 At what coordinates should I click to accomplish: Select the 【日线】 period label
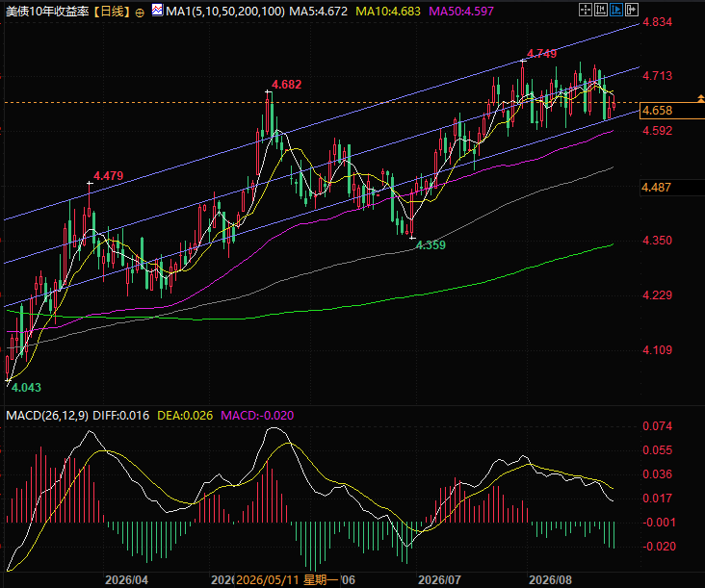[113, 12]
